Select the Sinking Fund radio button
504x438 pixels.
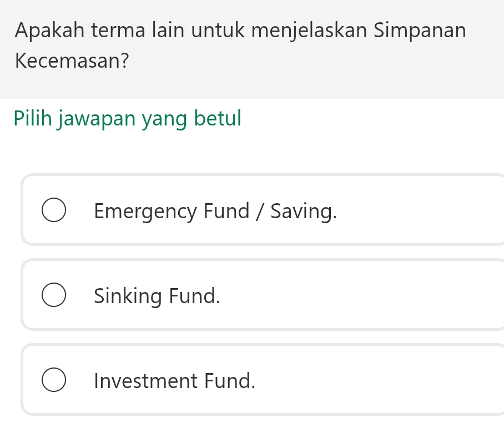[x=53, y=296]
